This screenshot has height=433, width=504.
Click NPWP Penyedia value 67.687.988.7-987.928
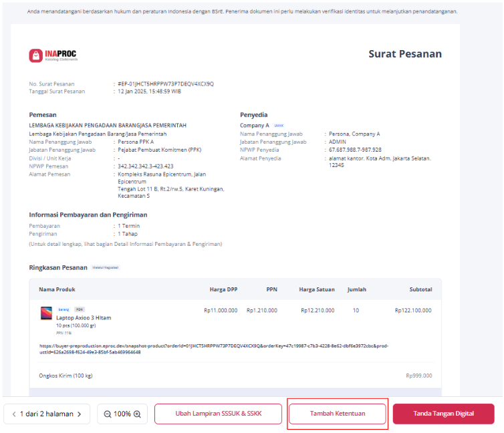coord(355,150)
